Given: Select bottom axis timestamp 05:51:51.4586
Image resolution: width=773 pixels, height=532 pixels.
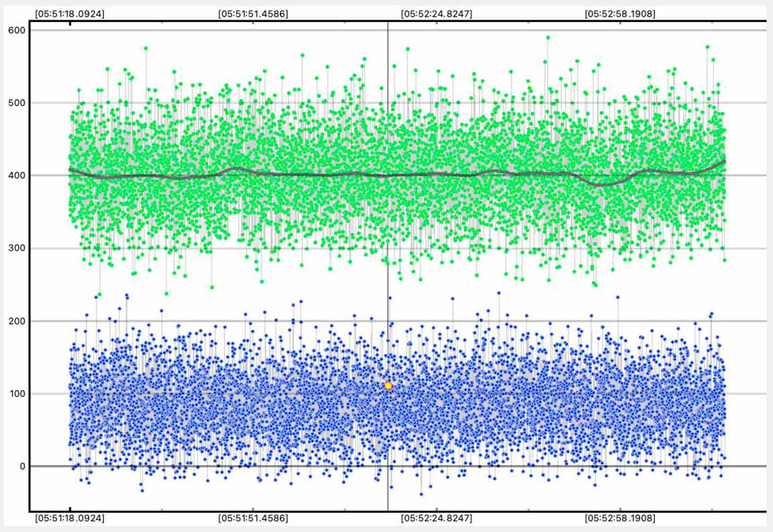Looking at the screenshot, I should (254, 519).
